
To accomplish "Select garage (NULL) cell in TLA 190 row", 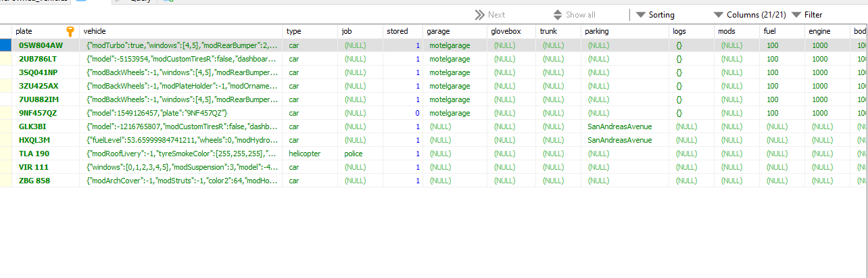I will pos(456,154).
